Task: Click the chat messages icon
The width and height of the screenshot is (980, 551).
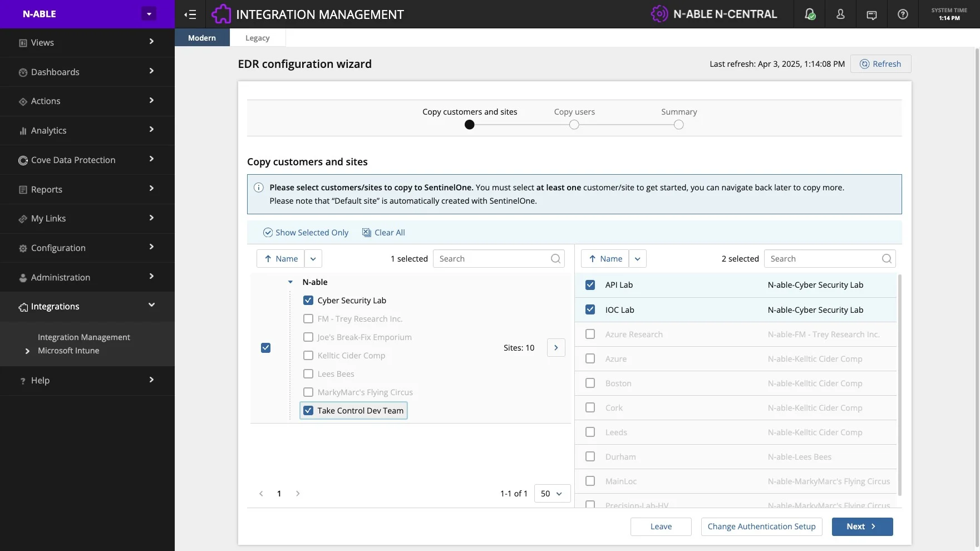Action: point(871,14)
